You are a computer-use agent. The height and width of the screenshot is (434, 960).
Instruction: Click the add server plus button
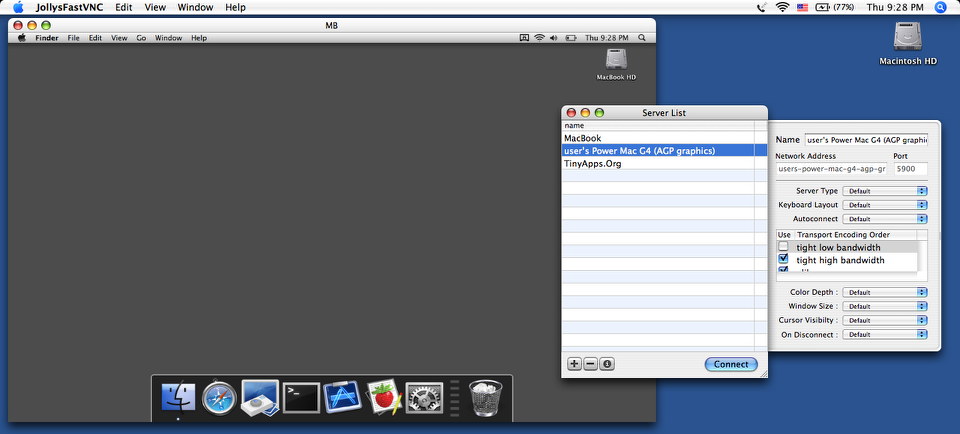click(x=574, y=364)
